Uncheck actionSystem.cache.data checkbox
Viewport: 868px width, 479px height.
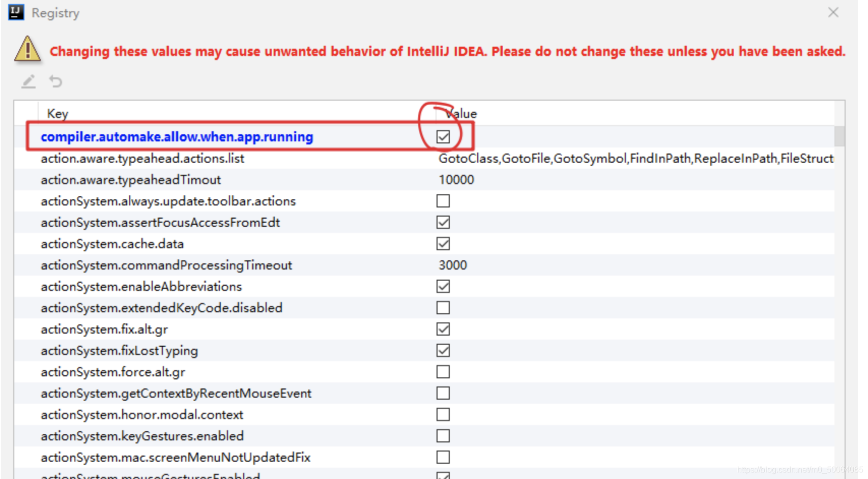(x=443, y=244)
